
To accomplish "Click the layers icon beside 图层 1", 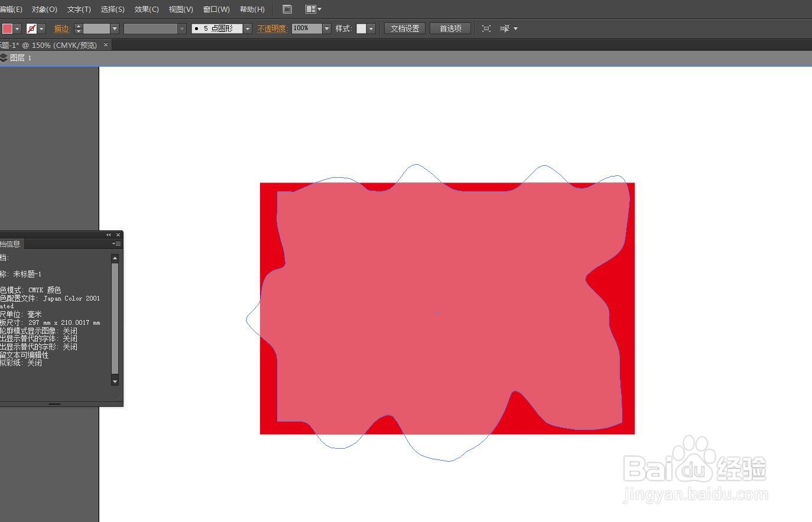I will click(4, 58).
